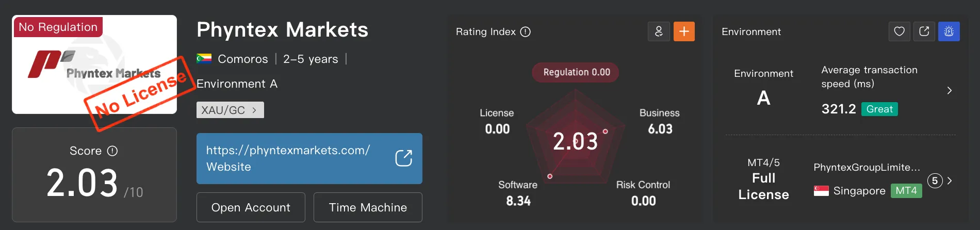Click the Rating Index heading
The height and width of the screenshot is (230, 980).
(486, 32)
